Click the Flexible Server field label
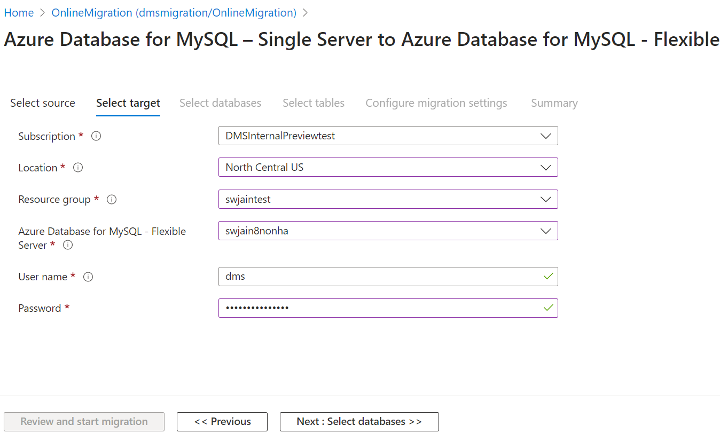720x442 pixels. 102,238
